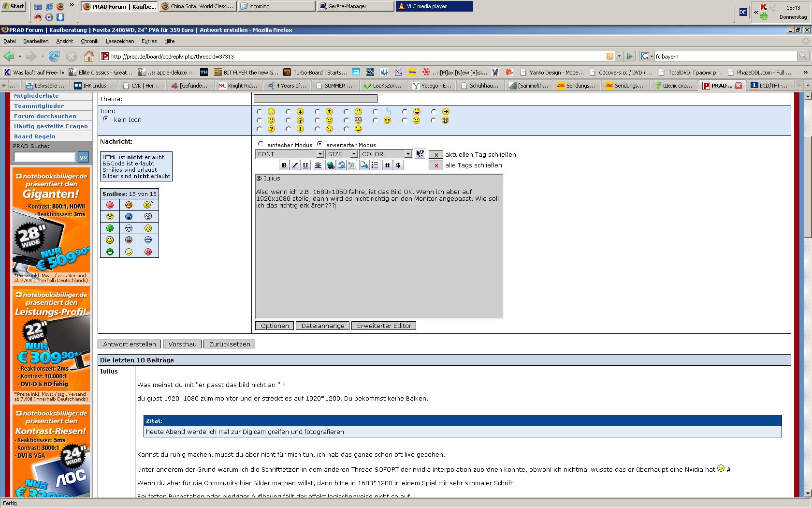Apply italic formatting in the editor
The height and width of the screenshot is (508, 812).
click(x=295, y=165)
